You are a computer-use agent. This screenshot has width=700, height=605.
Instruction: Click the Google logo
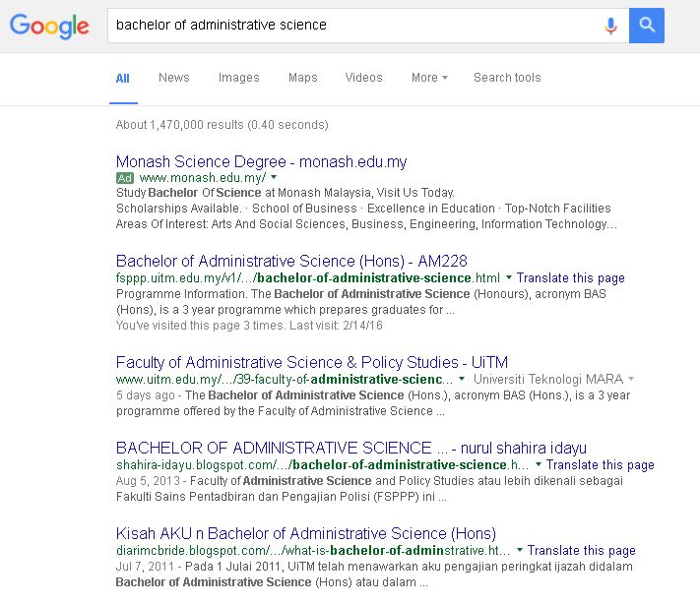point(49,26)
